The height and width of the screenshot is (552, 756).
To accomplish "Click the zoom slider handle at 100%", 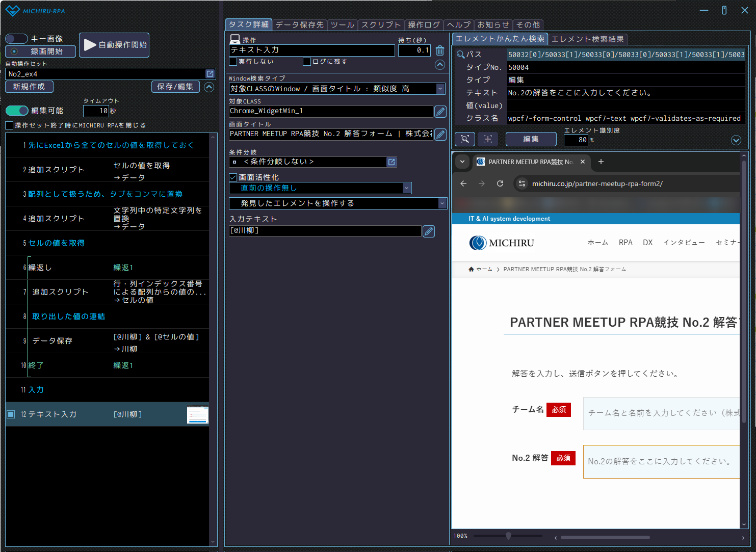I will click(508, 536).
